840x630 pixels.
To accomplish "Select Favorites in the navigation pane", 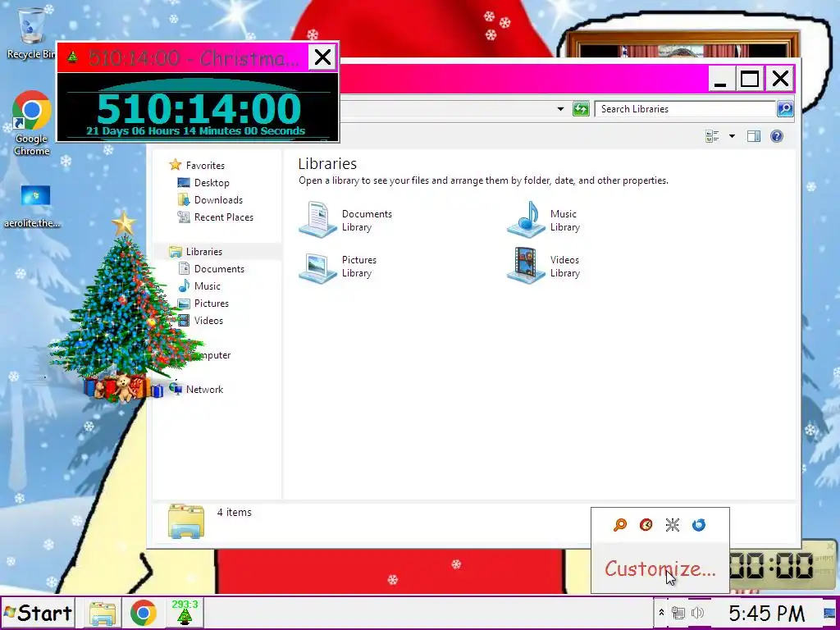I will tap(205, 166).
